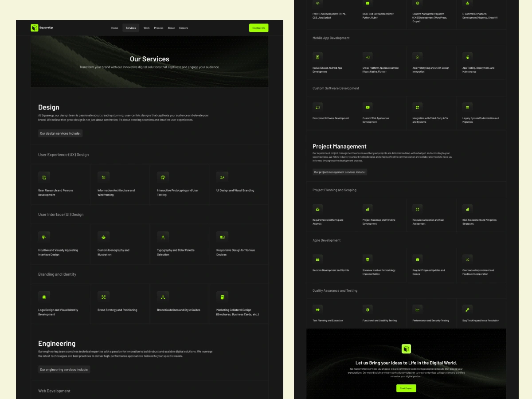Click the Functional and Usability Testing icon
Viewport: 532px width, 399px height.
[x=368, y=309]
